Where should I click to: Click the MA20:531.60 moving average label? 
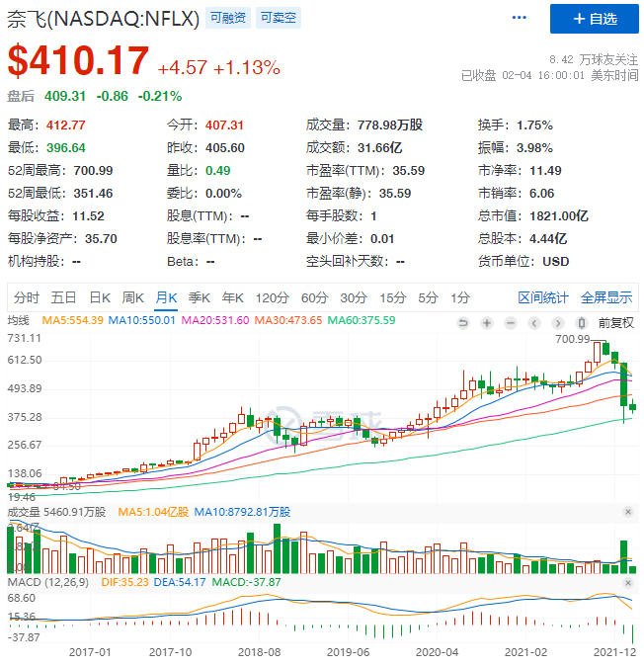(215, 320)
